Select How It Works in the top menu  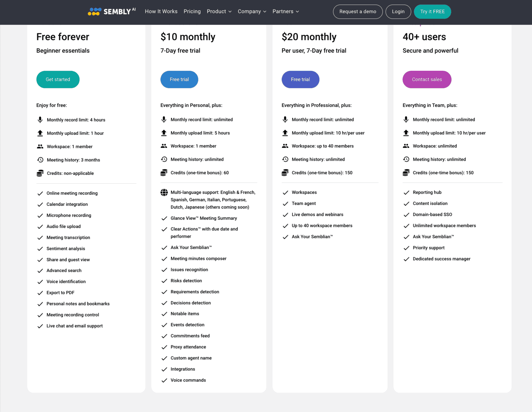pos(161,11)
